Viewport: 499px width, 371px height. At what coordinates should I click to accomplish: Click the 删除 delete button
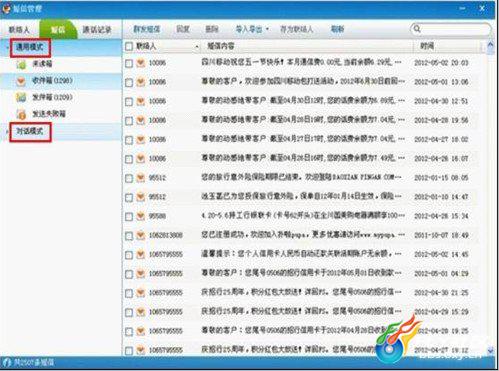[x=212, y=29]
